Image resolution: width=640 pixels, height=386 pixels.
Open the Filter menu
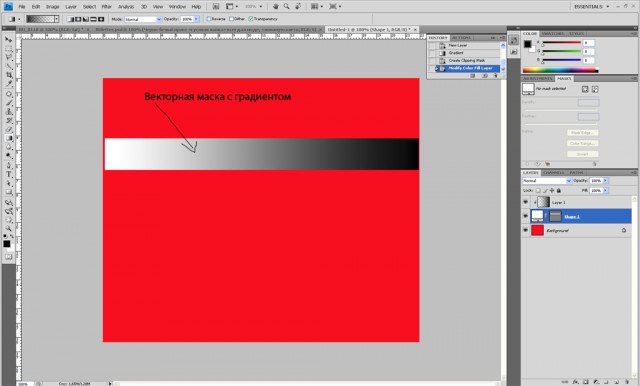pyautogui.click(x=107, y=7)
